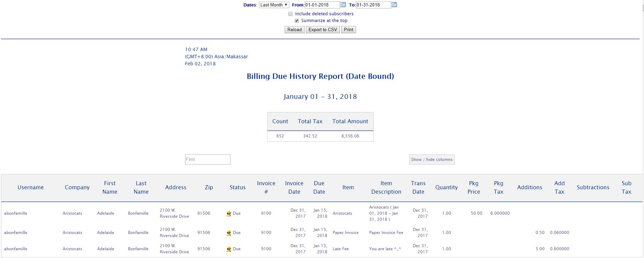Click the 0.50 additions cell
The image size is (644, 258).
[x=540, y=233]
